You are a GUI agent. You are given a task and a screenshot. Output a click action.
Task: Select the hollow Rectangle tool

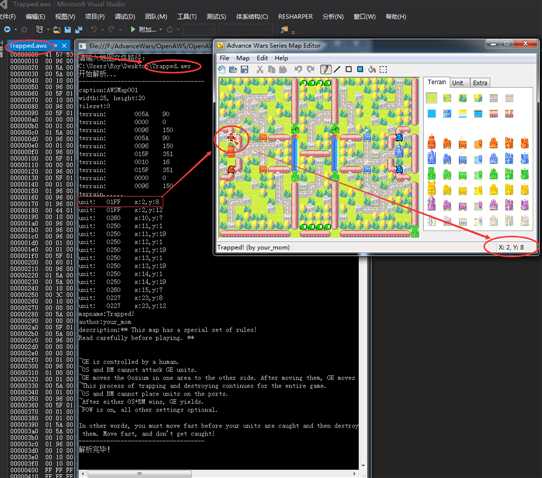pos(349,69)
